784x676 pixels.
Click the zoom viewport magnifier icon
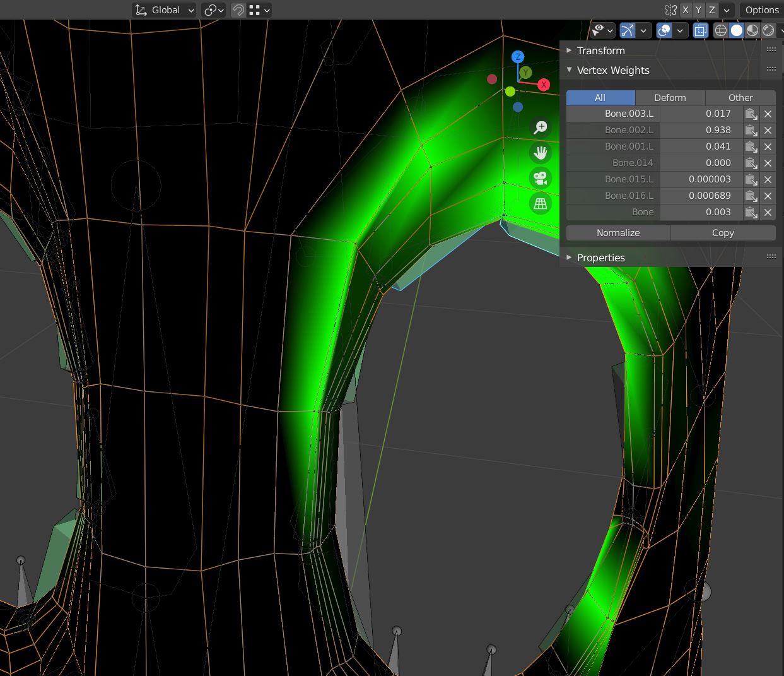(541, 127)
